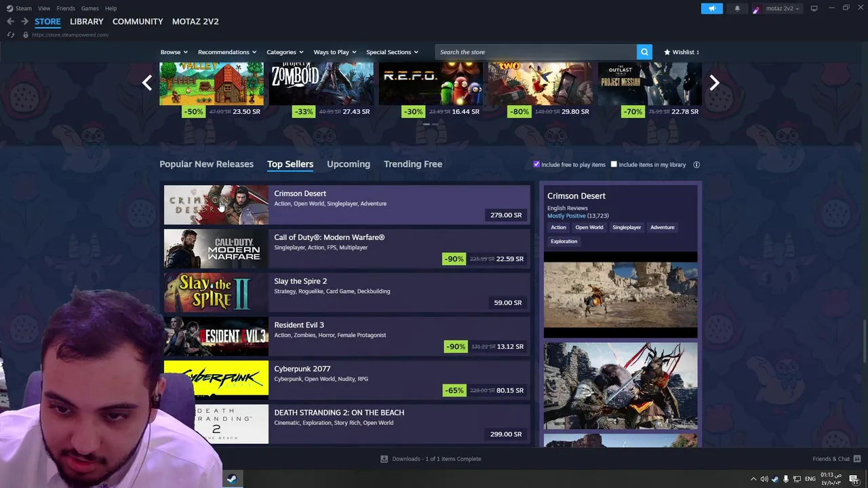This screenshot has width=868, height=488.
Task: Open Steam from the Windows taskbar
Action: [x=232, y=479]
